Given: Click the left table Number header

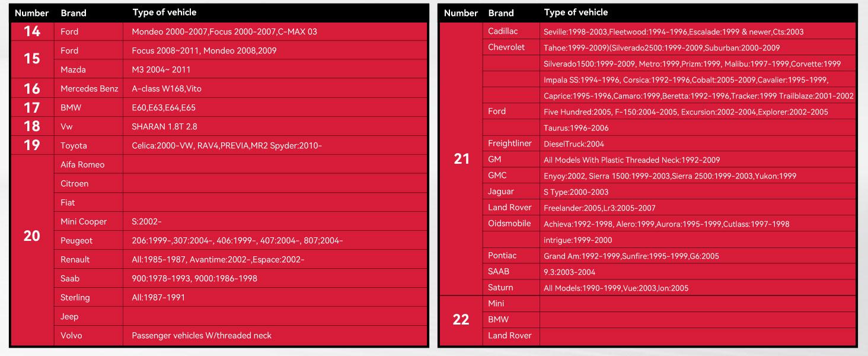Looking at the screenshot, I should pos(31,12).
